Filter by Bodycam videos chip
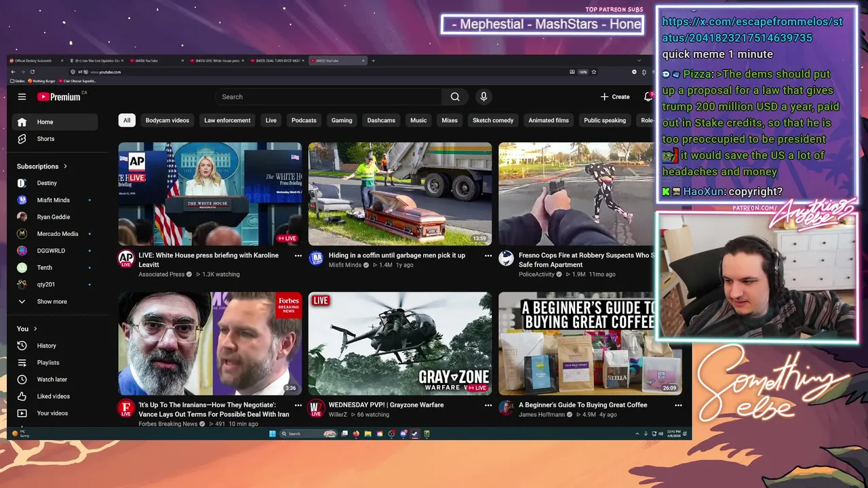 (x=167, y=121)
